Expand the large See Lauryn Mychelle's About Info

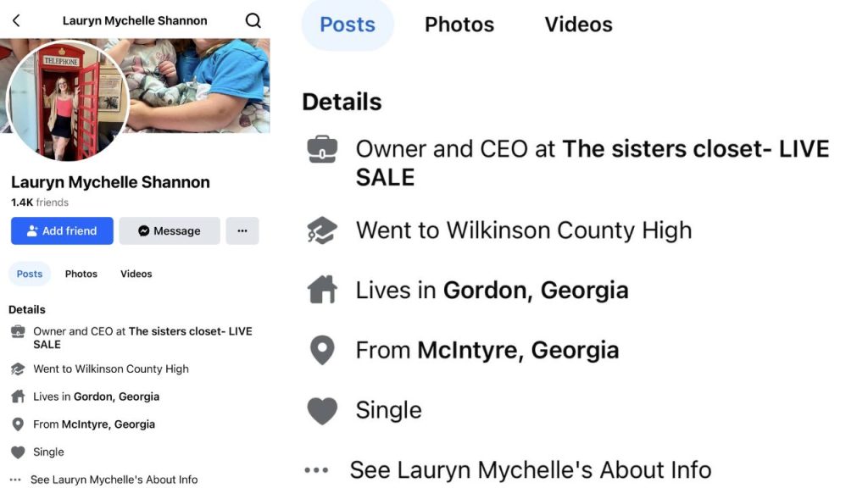(x=530, y=469)
